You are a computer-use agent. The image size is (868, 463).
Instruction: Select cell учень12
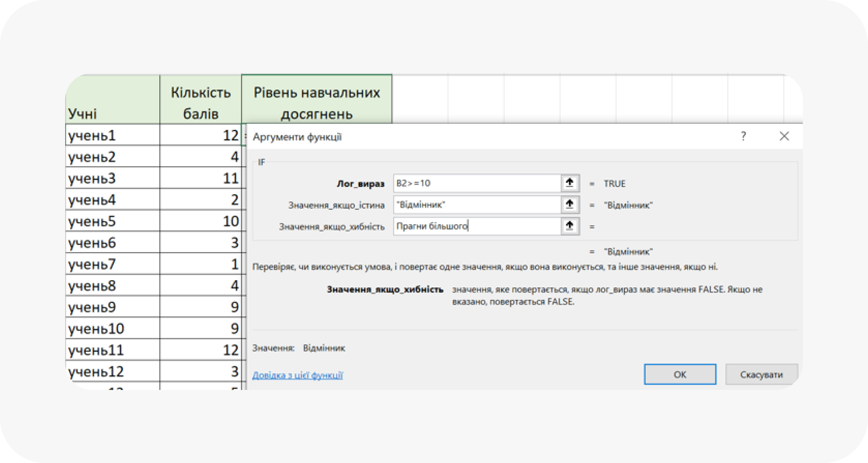click(x=112, y=371)
